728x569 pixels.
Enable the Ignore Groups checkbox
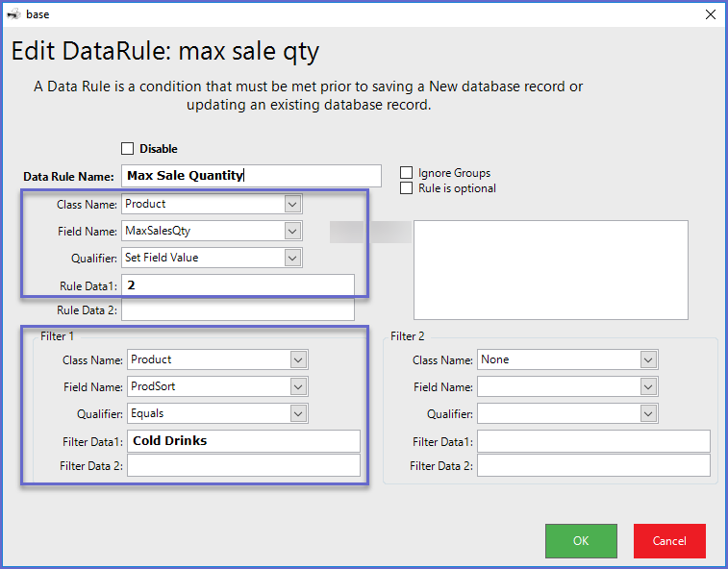407,173
